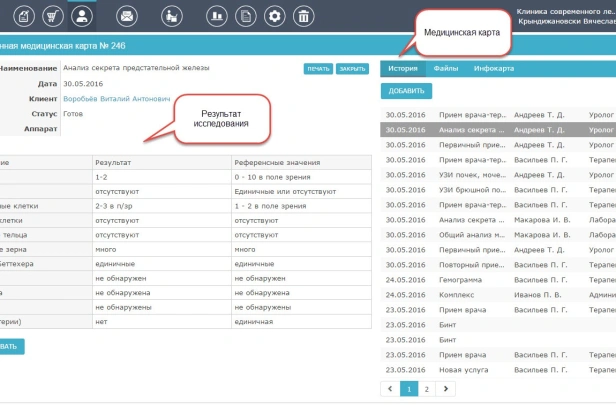Click ДОБАВИТЬ button under the История tab
The width and height of the screenshot is (616, 405).
[406, 91]
